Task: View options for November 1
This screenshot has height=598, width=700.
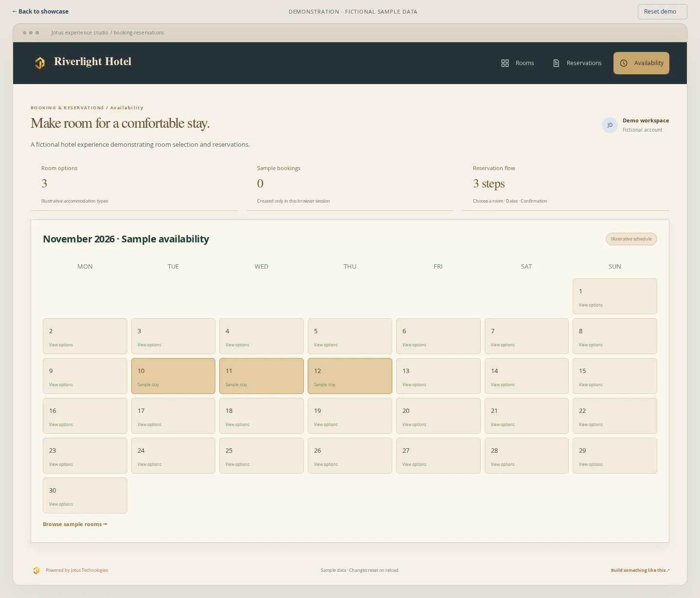Action: (x=614, y=296)
